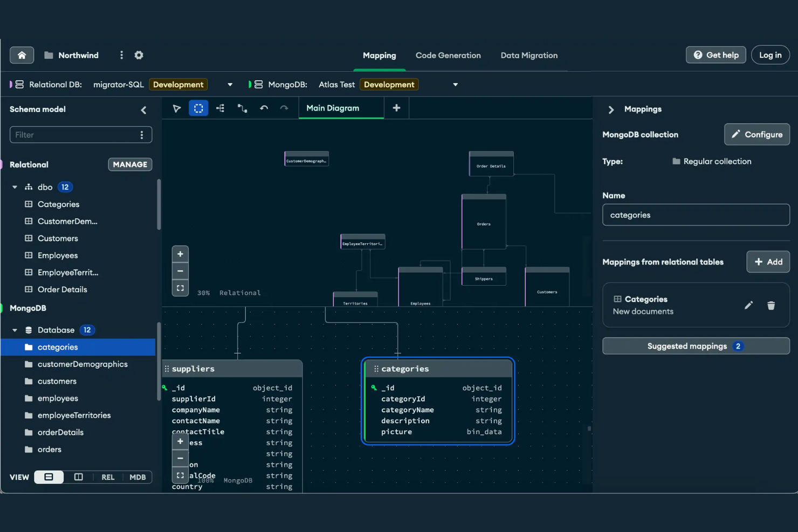Open the Data Migration tab
798x532 pixels.
pyautogui.click(x=529, y=55)
